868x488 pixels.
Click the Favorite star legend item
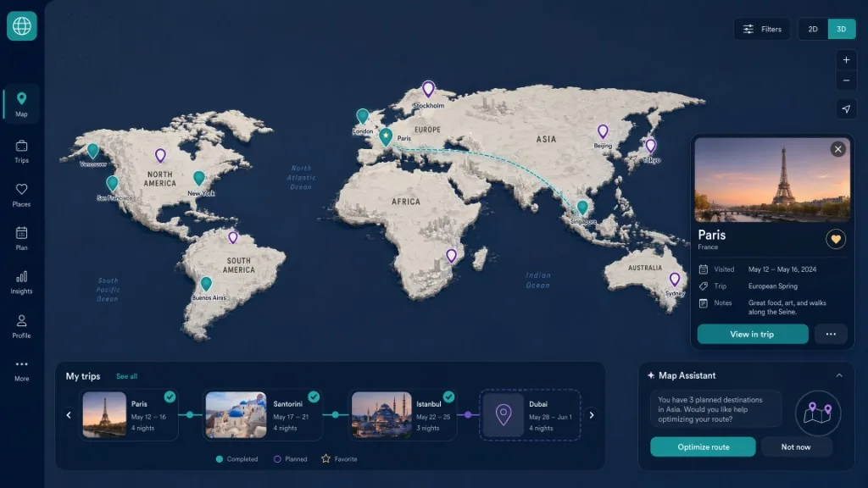tap(339, 458)
